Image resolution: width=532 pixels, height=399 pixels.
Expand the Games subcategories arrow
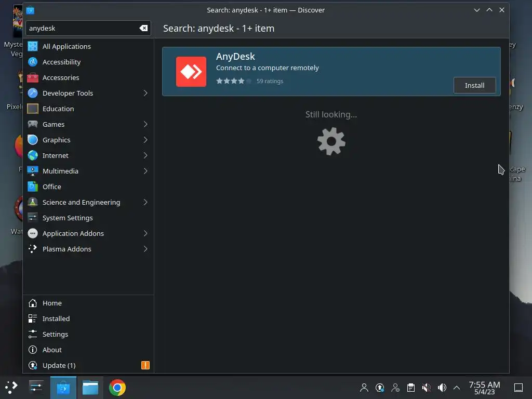[145, 124]
